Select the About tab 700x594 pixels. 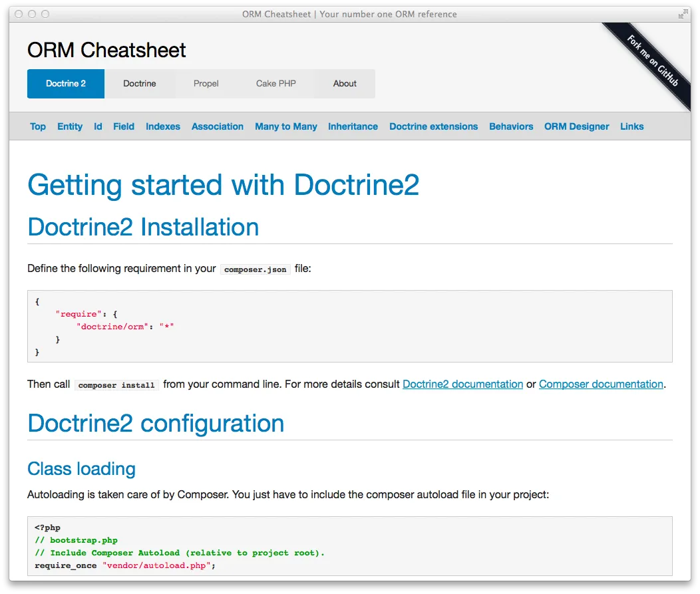(345, 83)
